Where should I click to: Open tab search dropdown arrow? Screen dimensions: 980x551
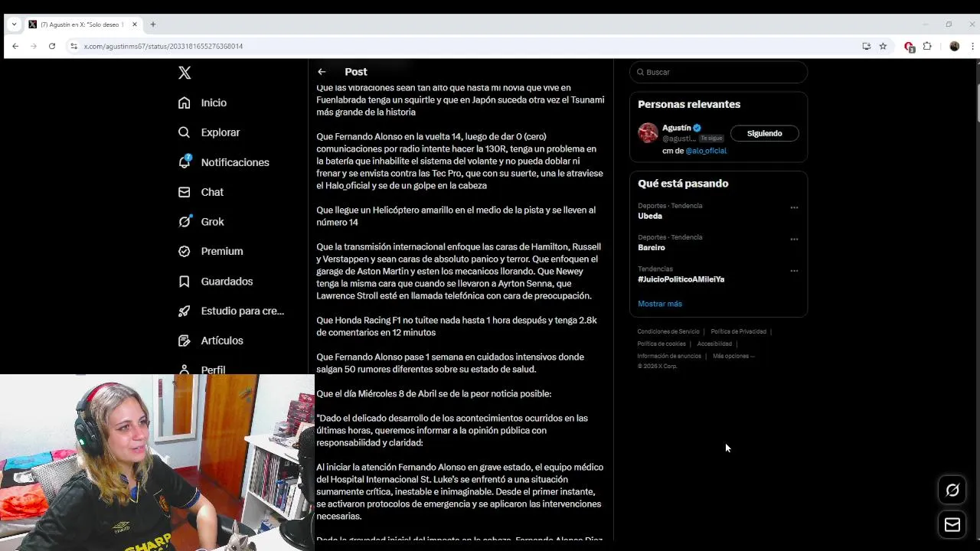14,24
